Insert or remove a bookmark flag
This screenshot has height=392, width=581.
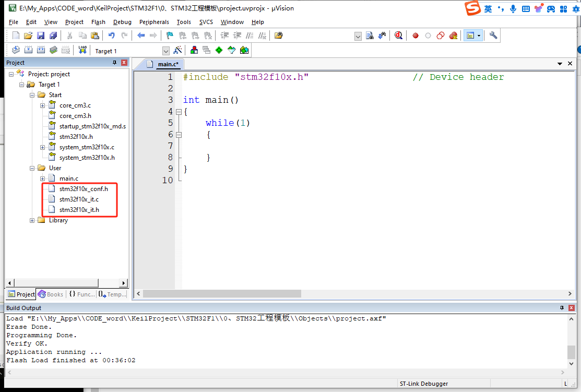click(170, 35)
